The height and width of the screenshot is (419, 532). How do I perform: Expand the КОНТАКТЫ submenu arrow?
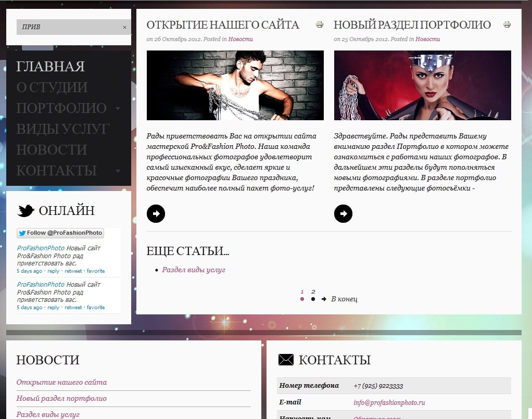118,171
